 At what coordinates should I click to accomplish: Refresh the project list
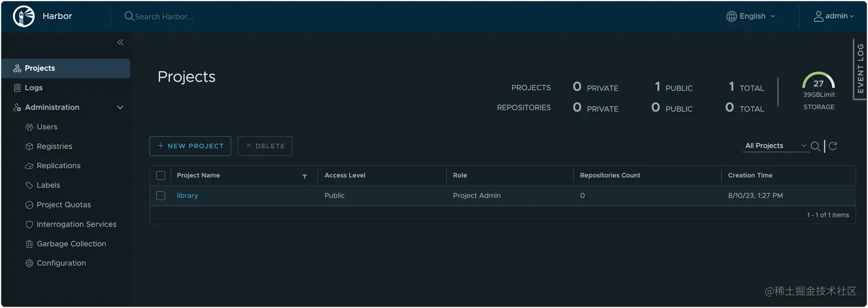click(832, 146)
